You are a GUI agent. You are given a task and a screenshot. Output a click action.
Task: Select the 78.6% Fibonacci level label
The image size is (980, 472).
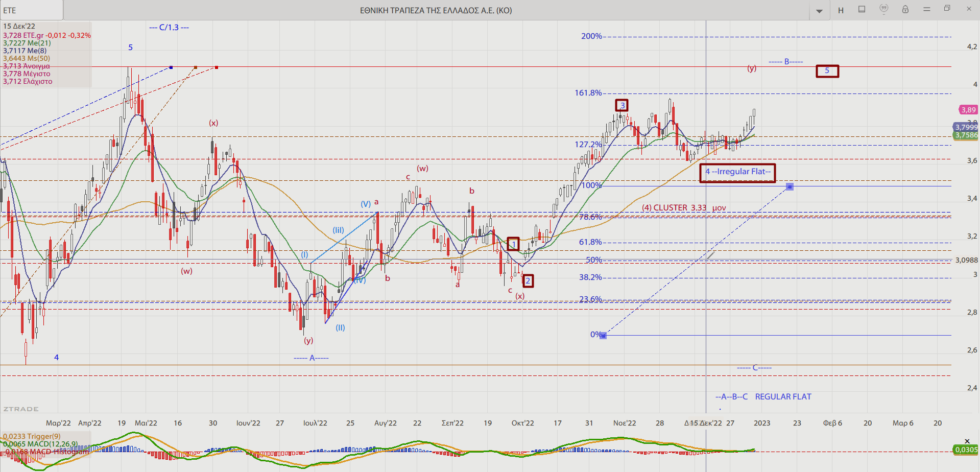(590, 217)
